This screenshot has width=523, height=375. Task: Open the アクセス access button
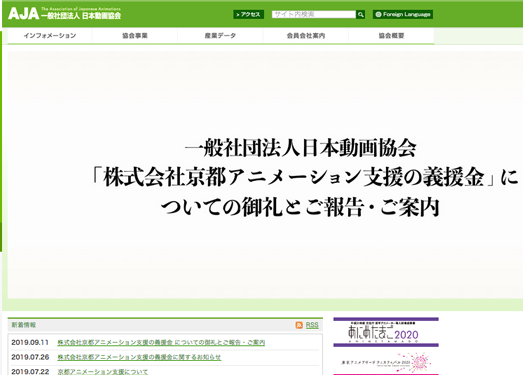pyautogui.click(x=248, y=14)
